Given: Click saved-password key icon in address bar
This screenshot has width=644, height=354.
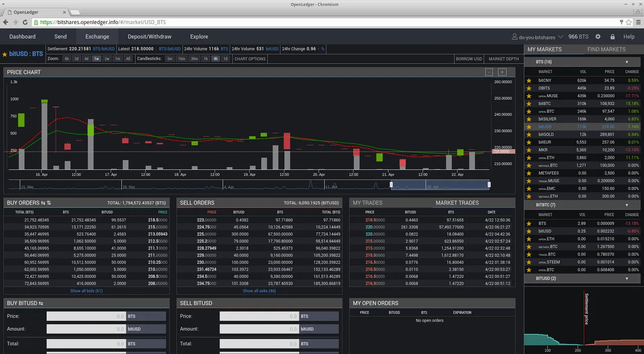Looking at the screenshot, I should coord(621,22).
